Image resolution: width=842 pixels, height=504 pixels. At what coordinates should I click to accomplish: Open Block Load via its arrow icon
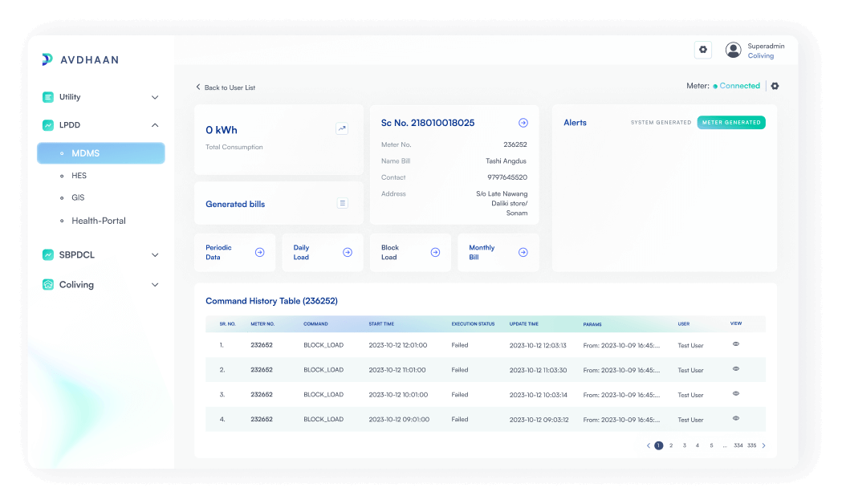435,251
